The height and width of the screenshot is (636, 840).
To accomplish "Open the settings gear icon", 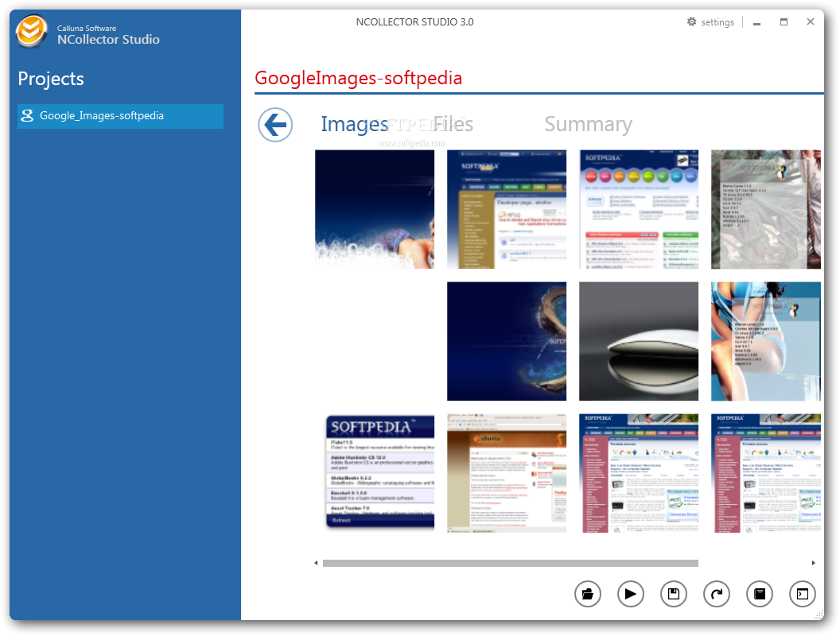I will 691,21.
